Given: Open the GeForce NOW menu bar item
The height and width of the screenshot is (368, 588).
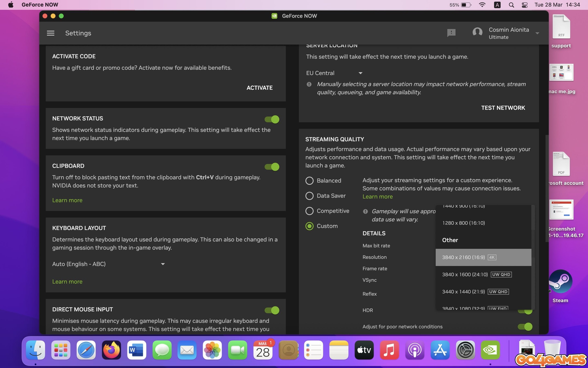Looking at the screenshot, I should tap(40, 5).
